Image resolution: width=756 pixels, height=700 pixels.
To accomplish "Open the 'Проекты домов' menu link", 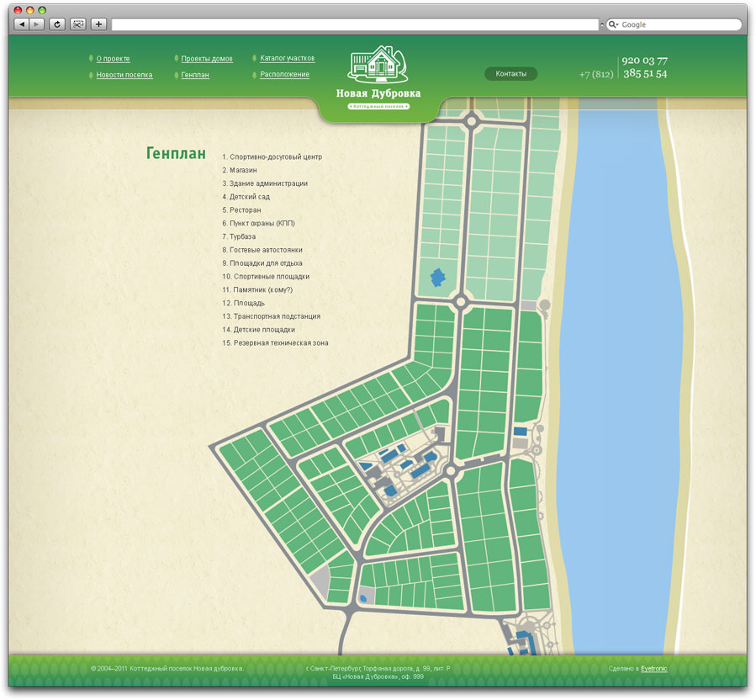I will point(207,59).
